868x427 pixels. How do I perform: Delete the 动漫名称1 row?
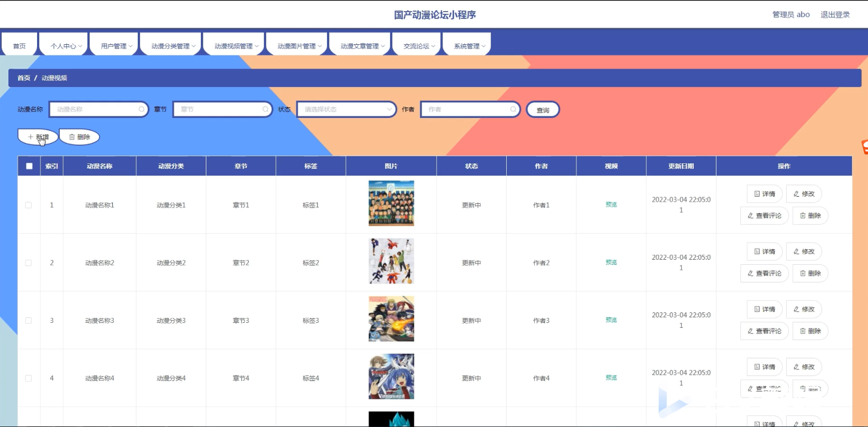810,215
